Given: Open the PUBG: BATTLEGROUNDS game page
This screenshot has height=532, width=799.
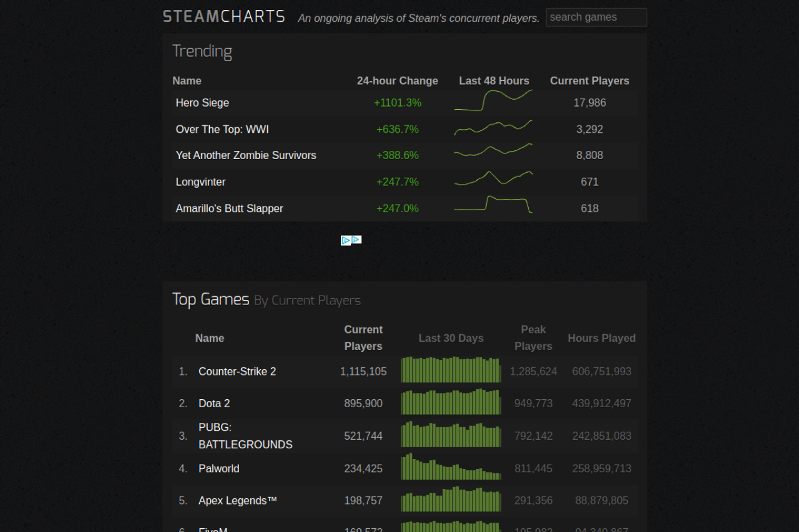Looking at the screenshot, I should pos(245,436).
